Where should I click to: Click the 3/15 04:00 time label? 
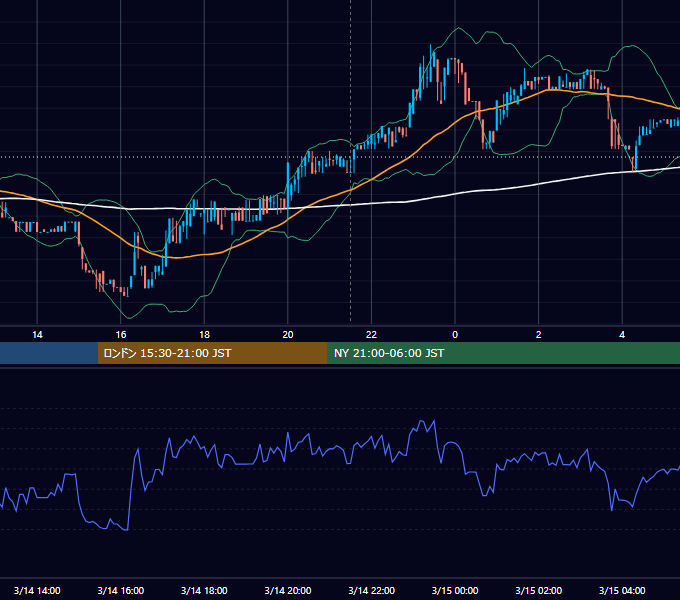[622, 590]
